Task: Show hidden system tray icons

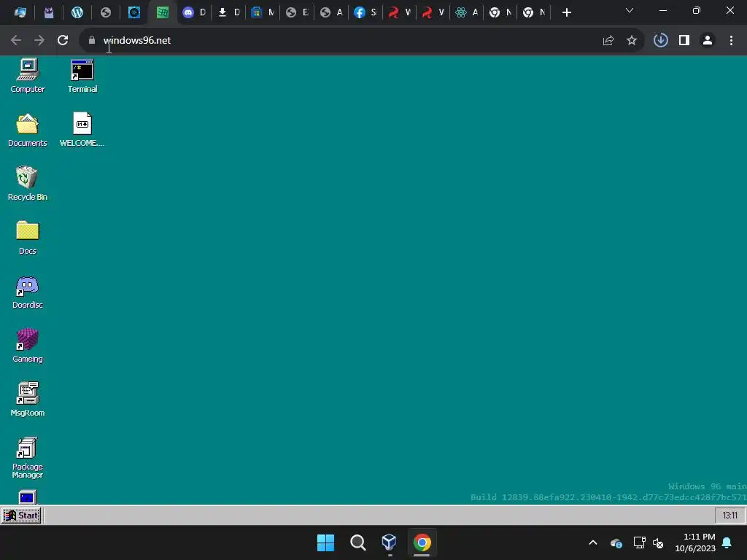Action: (x=593, y=542)
